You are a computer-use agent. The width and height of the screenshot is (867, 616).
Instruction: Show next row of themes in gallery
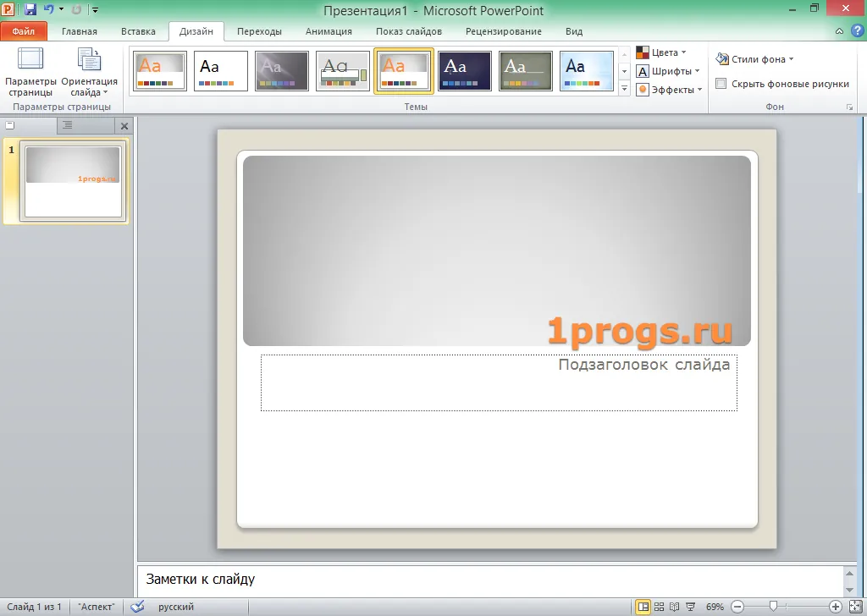pos(624,71)
